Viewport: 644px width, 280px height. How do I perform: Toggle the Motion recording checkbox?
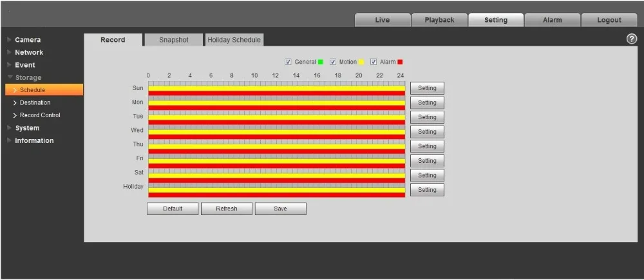333,62
